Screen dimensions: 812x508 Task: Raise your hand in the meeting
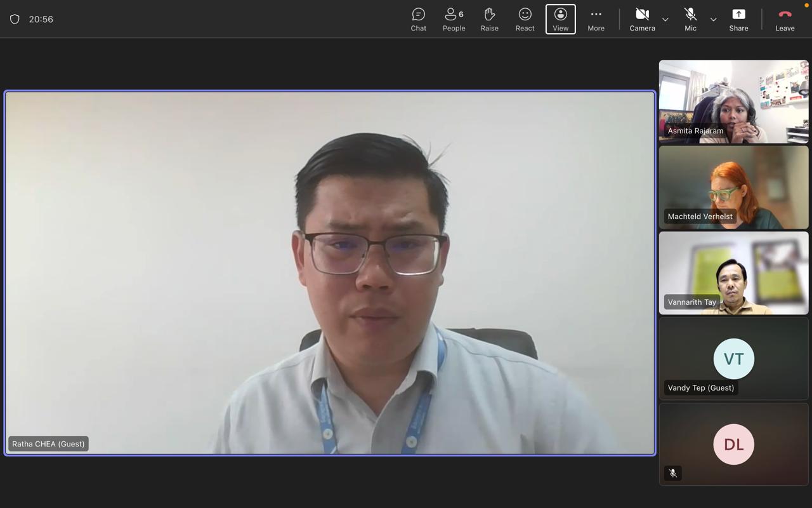(489, 19)
